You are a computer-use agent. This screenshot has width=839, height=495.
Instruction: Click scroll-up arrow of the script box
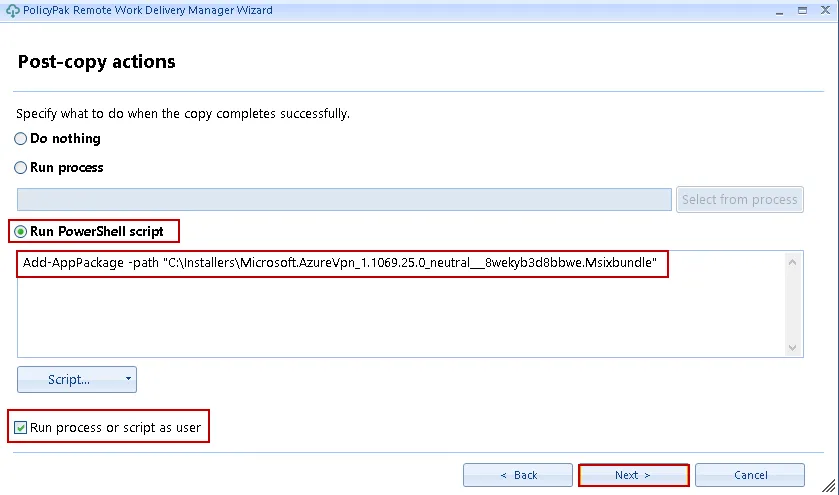tap(794, 262)
